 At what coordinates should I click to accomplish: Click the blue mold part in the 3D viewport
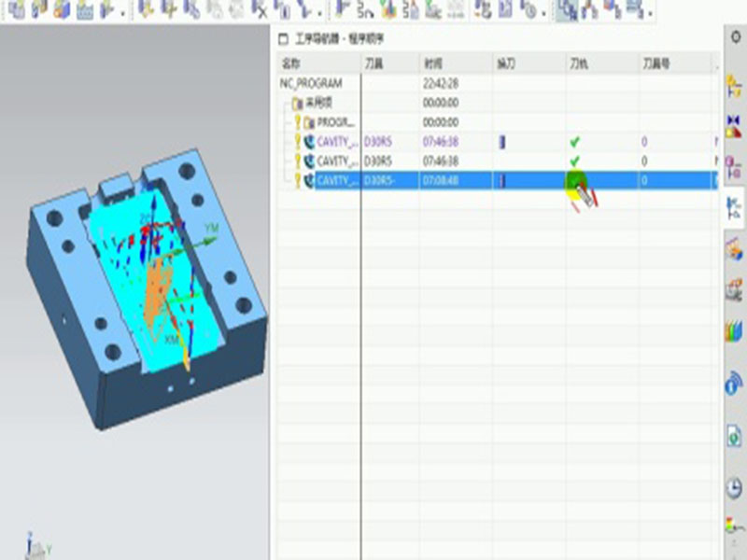[x=65, y=280]
